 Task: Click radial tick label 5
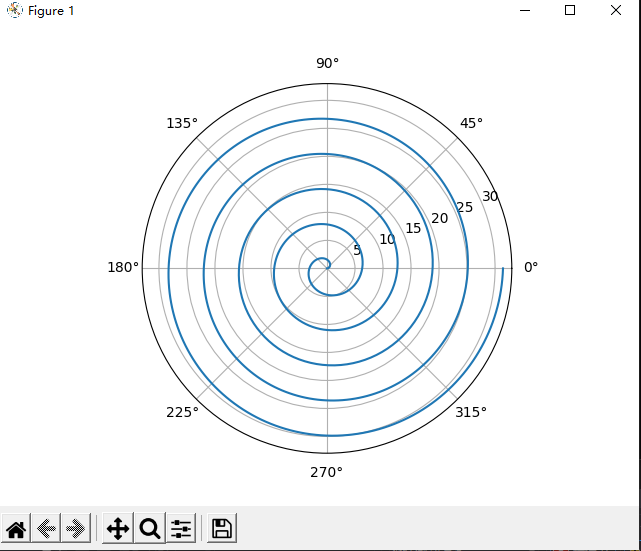click(x=357, y=250)
